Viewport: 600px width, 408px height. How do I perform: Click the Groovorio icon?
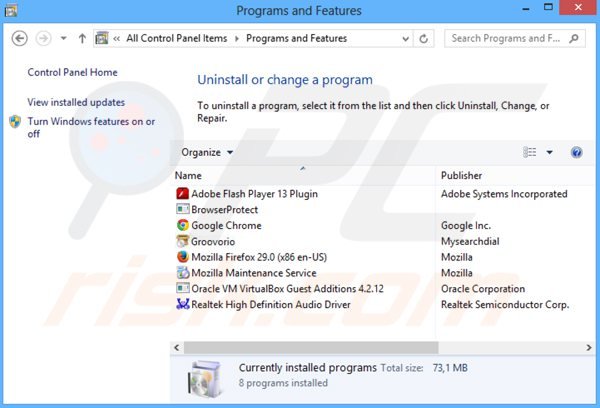(183, 241)
